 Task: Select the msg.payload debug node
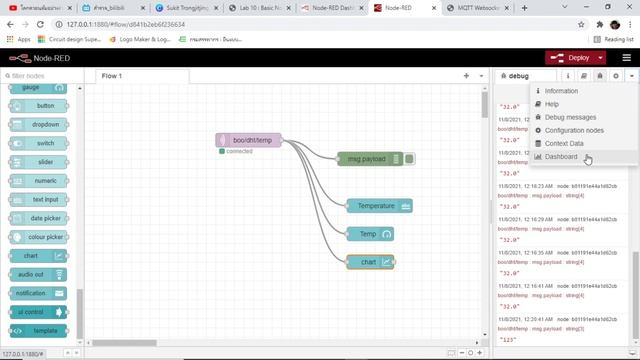coord(370,159)
